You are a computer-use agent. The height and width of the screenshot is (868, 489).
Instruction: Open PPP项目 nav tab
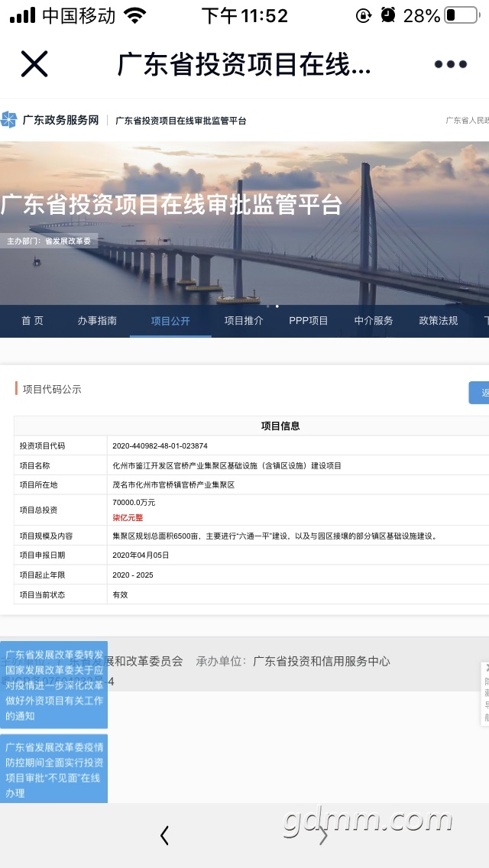click(309, 320)
